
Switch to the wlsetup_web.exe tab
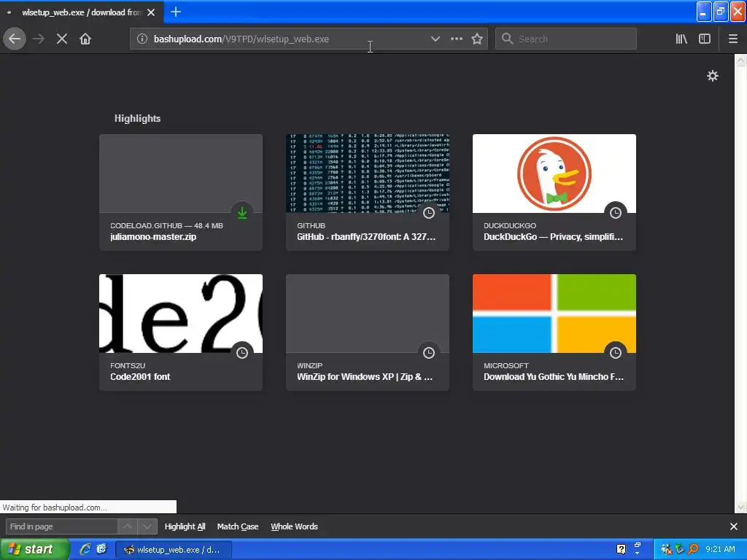[81, 12]
